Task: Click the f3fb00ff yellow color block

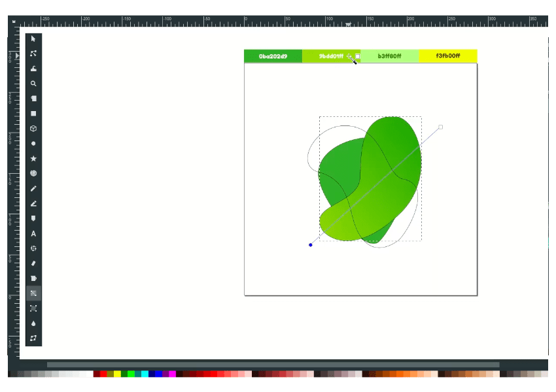Action: click(447, 56)
